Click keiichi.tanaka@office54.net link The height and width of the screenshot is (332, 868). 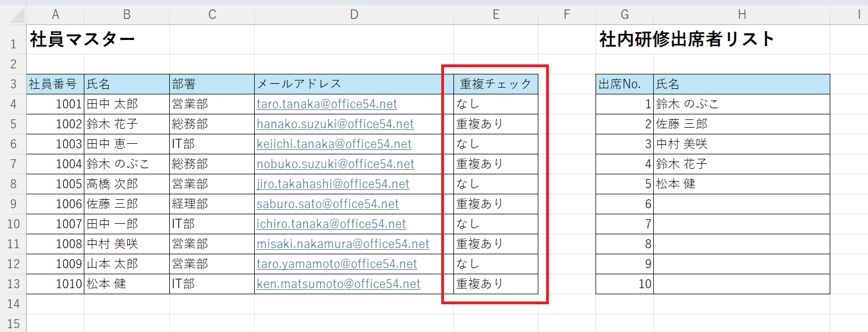click(x=334, y=144)
